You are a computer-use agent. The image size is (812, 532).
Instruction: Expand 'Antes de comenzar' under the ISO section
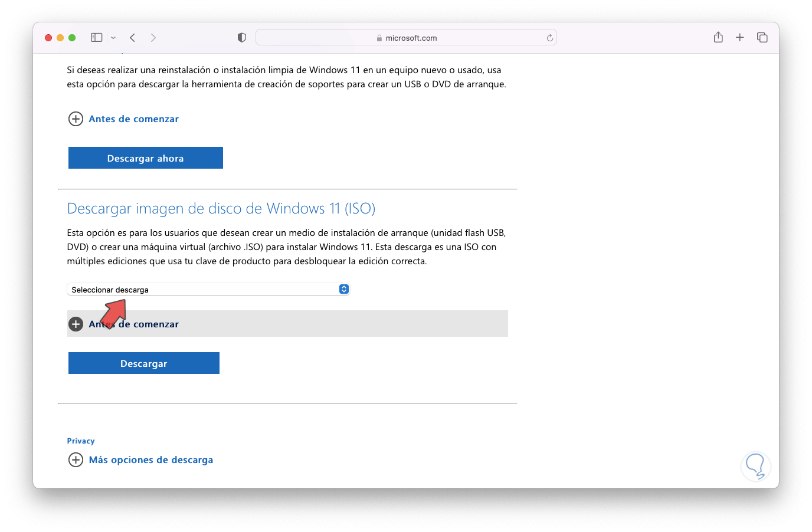pyautogui.click(x=287, y=324)
